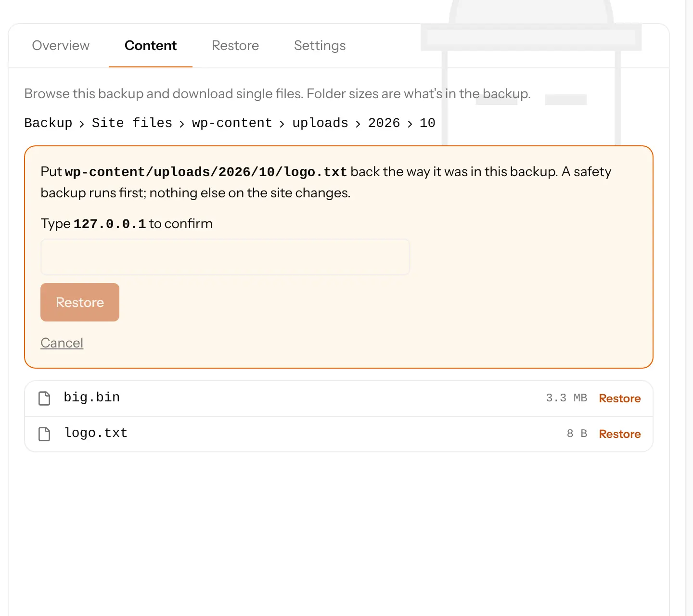Click the orange Restore confirm button

tap(80, 302)
